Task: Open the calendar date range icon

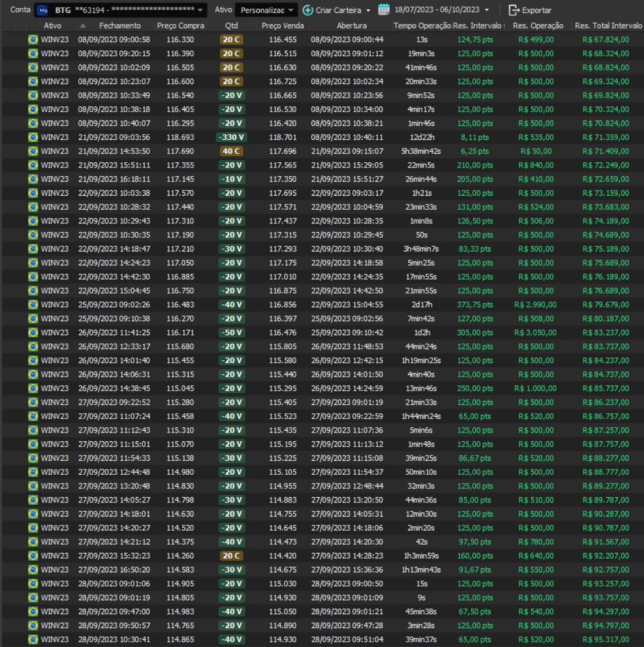Action: (384, 10)
